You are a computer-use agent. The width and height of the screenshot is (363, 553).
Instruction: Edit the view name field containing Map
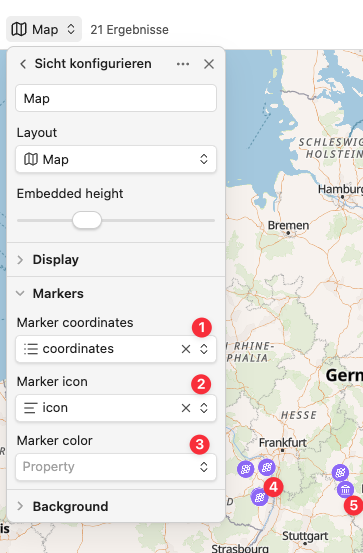116,98
